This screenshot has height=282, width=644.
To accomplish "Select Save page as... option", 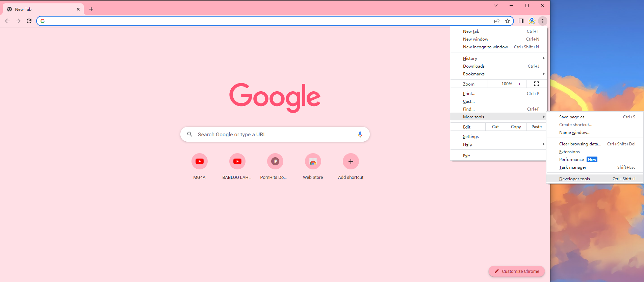I will [595, 117].
